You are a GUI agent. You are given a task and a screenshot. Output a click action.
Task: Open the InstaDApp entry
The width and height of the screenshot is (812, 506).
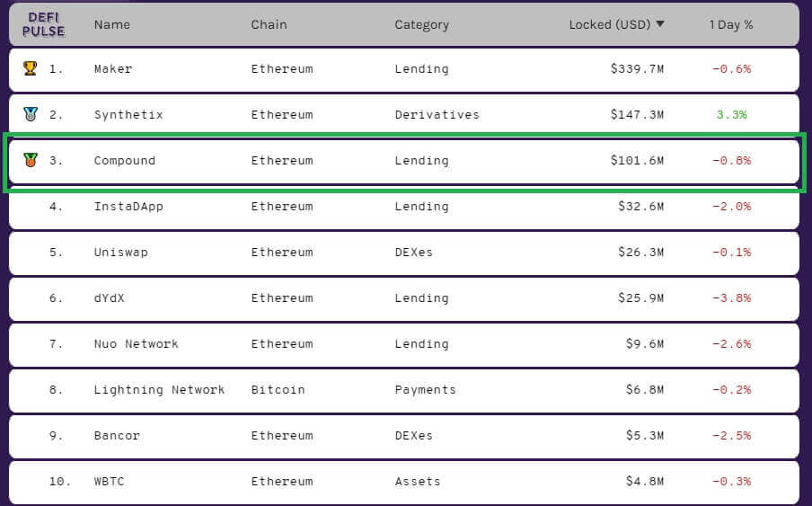[128, 207]
